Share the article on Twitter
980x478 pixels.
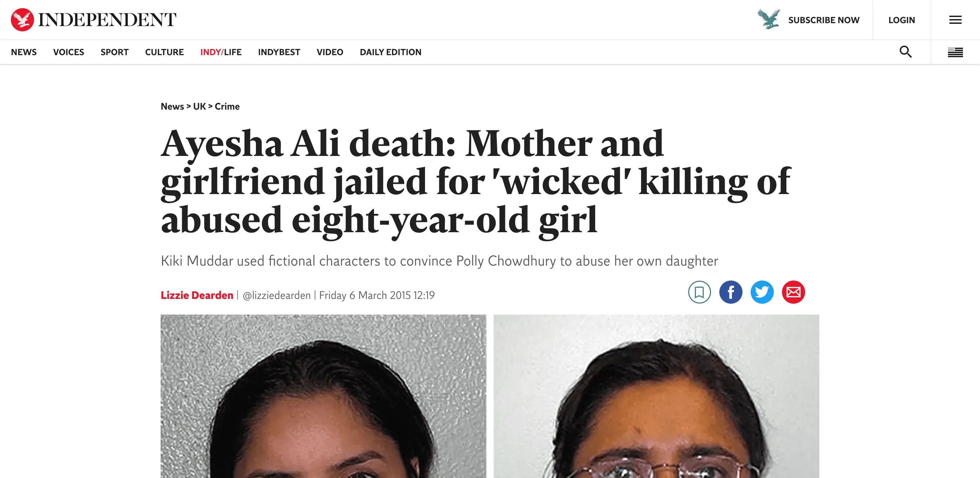762,292
